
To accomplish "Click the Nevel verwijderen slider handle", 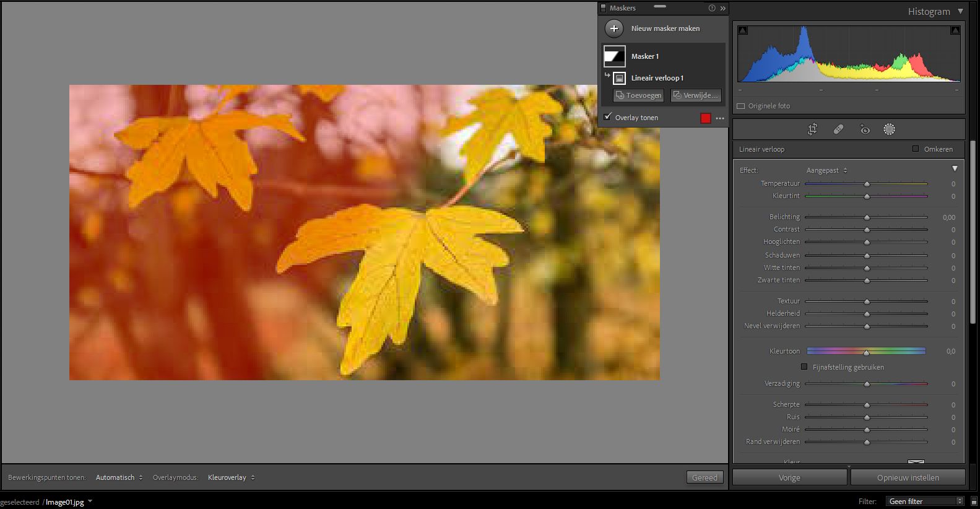I will click(867, 326).
